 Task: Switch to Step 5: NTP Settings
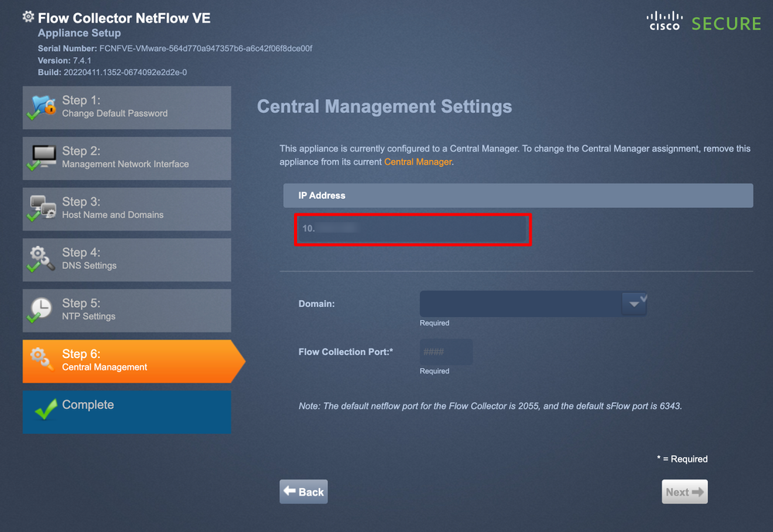(x=127, y=311)
